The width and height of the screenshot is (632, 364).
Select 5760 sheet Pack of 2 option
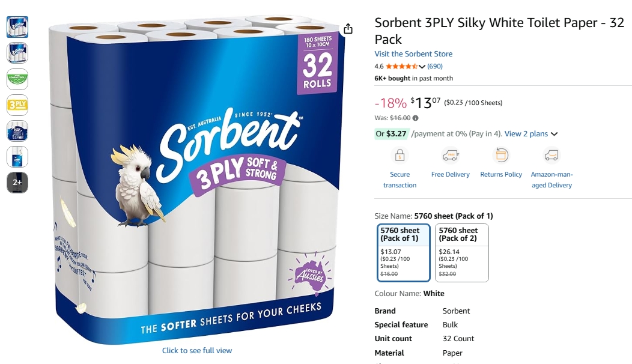pos(461,252)
